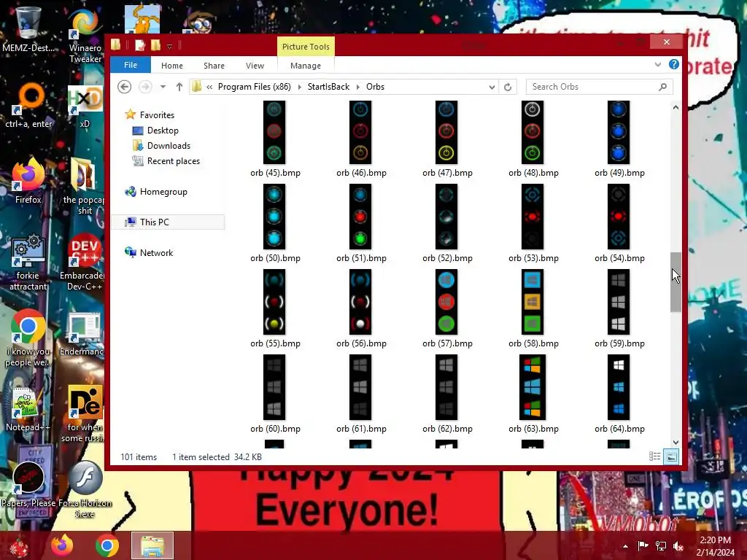This screenshot has height=560, width=747.
Task: Click File Explorer taskbar button
Action: (x=152, y=545)
